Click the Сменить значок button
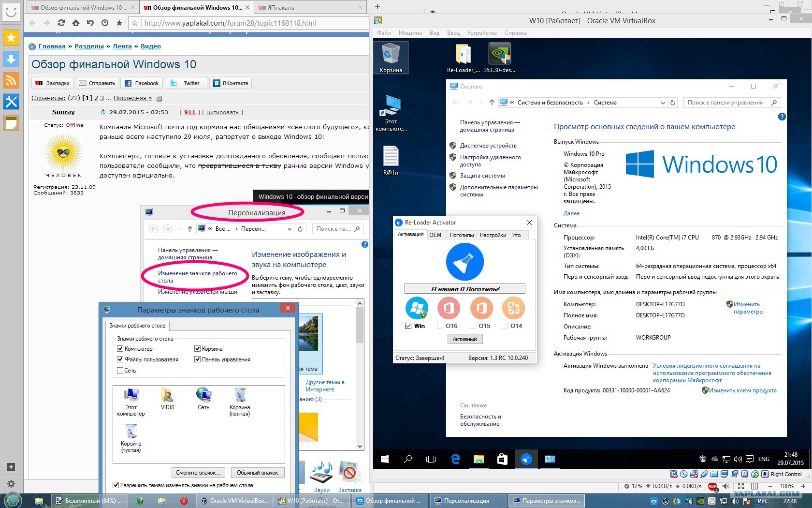The width and height of the screenshot is (812, 508). click(198, 473)
